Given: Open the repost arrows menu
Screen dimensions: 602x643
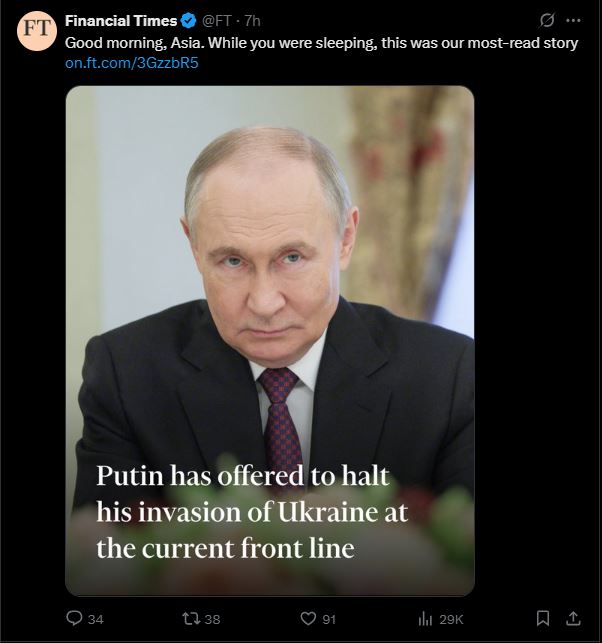Looking at the screenshot, I should [x=191, y=618].
